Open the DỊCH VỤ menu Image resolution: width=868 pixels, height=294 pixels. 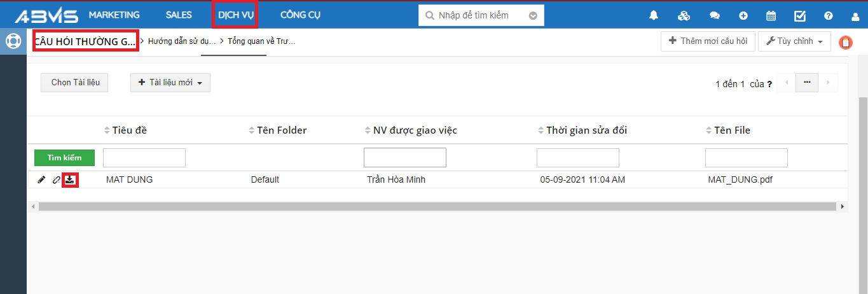[235, 15]
